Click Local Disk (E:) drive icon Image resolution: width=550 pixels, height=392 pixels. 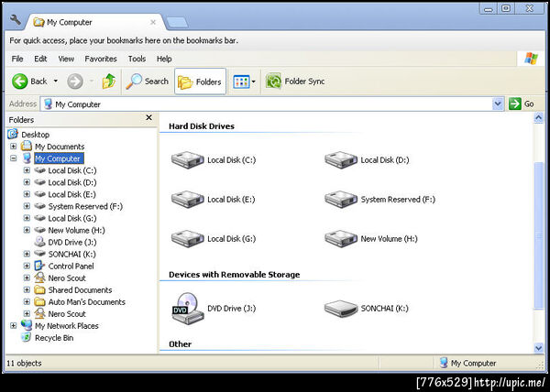point(188,199)
